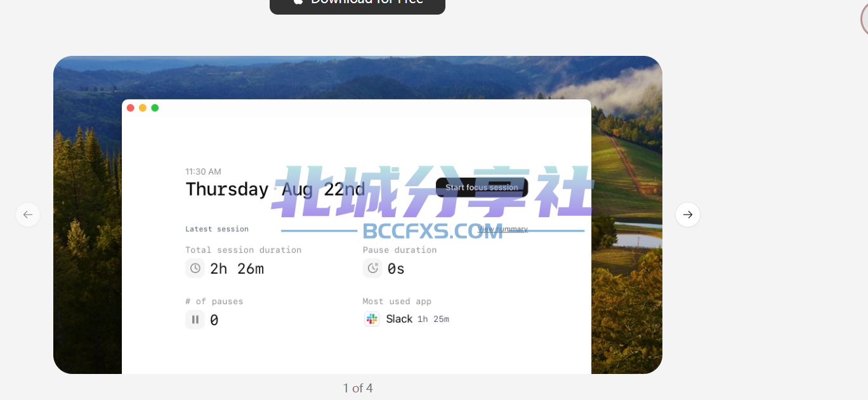The height and width of the screenshot is (400, 868).
Task: Click the Thursday Aug 22nd date heading
Action: coord(275,189)
